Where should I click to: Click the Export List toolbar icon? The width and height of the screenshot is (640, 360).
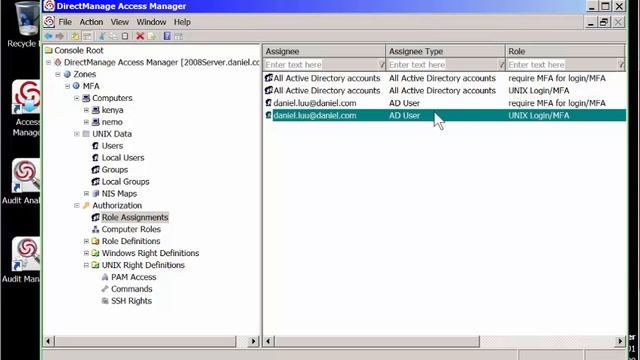[151, 36]
